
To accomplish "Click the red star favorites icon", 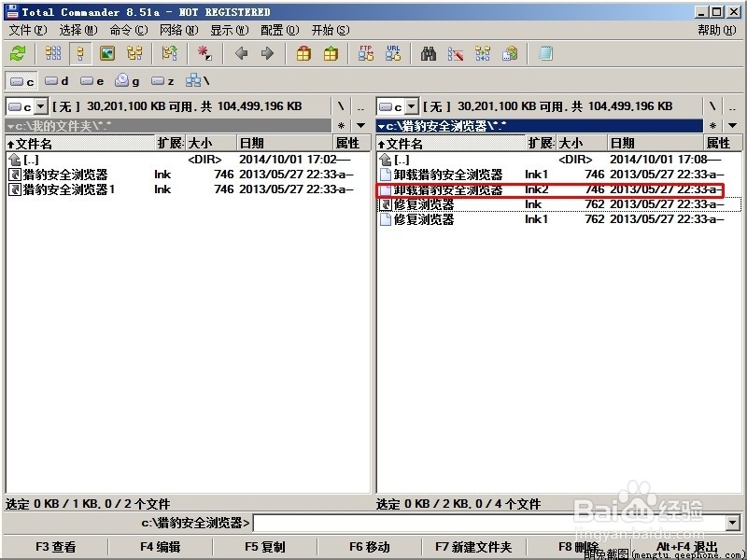I will 204,53.
